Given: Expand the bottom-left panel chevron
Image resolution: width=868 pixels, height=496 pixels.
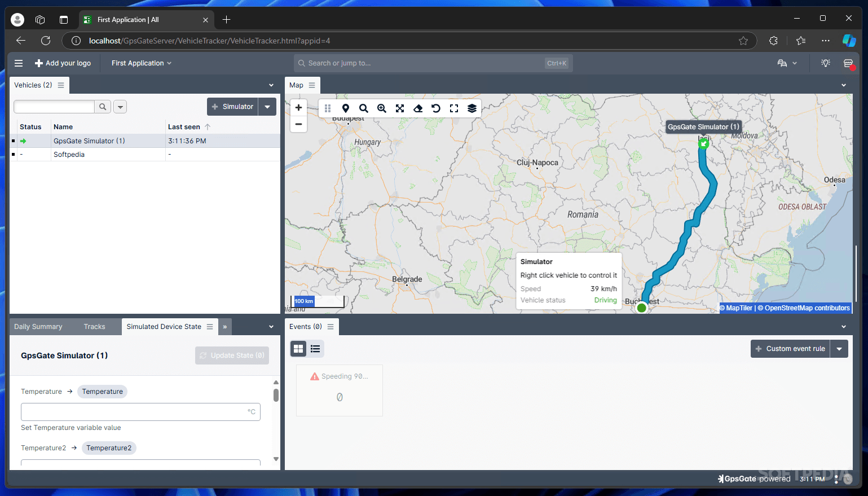Looking at the screenshot, I should point(271,327).
